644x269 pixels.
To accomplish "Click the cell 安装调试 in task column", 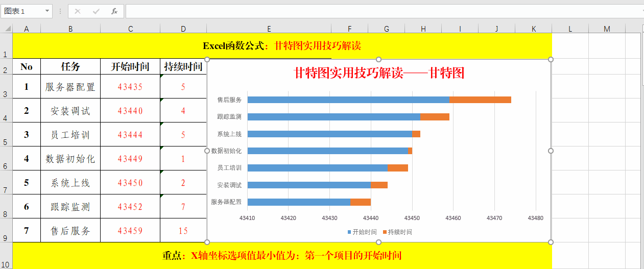I will coord(70,111).
